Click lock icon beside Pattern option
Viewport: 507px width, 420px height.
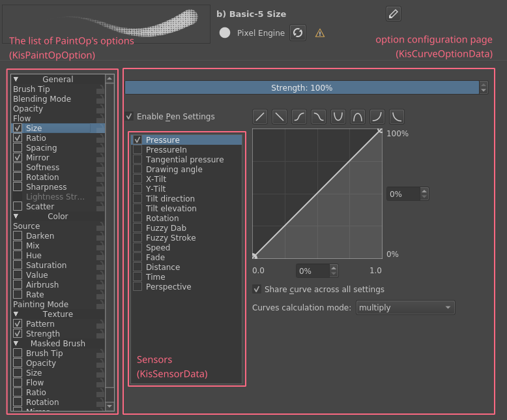click(x=100, y=324)
